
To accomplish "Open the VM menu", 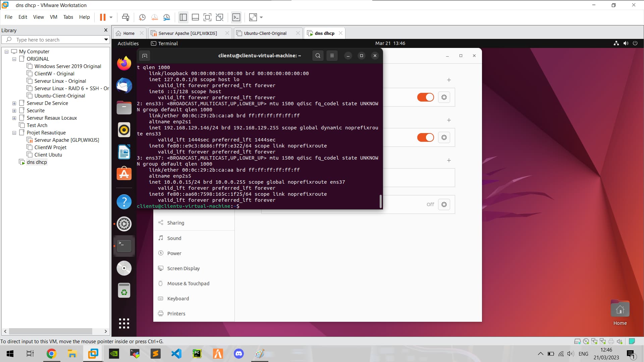I will point(54,17).
